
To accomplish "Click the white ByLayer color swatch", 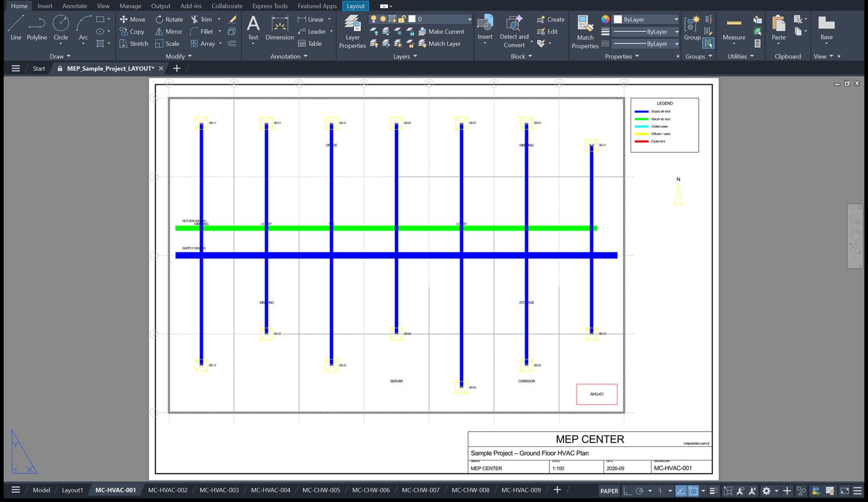I will (618, 19).
